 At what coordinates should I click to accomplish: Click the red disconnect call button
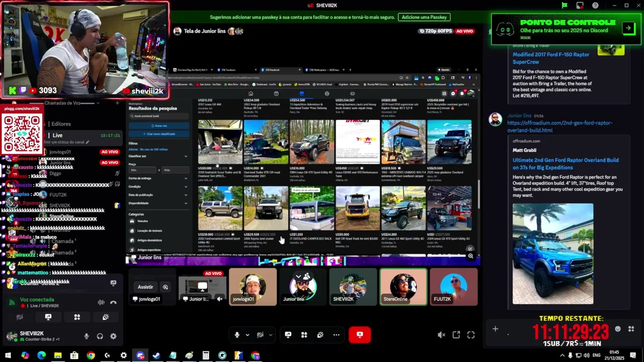click(360, 335)
